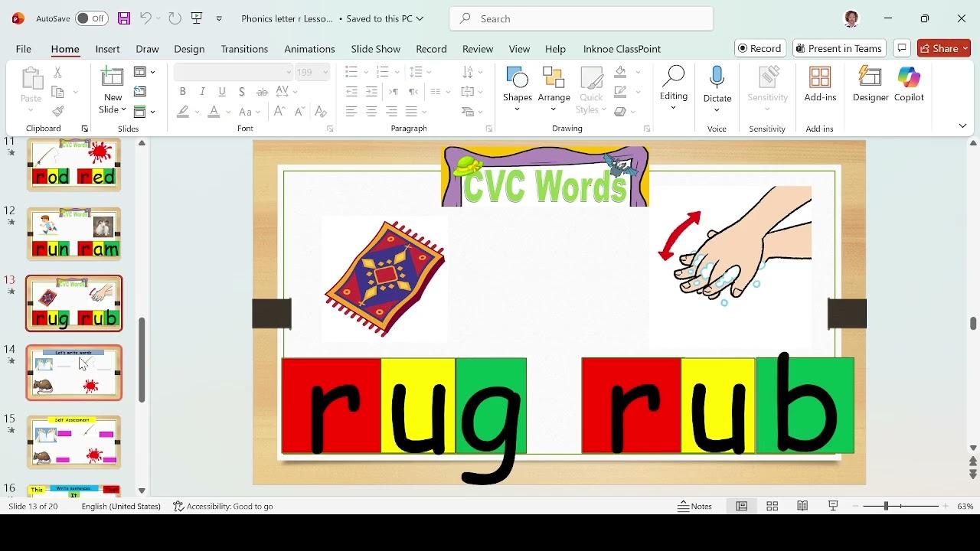Viewport: 980px width, 551px height.
Task: Open the slide Layout dropdown
Action: pos(144,72)
